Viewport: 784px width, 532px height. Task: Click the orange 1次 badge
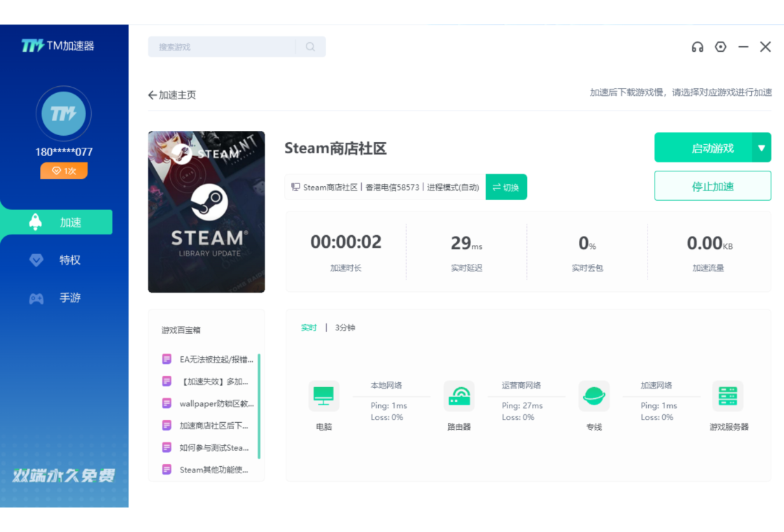pyautogui.click(x=64, y=171)
